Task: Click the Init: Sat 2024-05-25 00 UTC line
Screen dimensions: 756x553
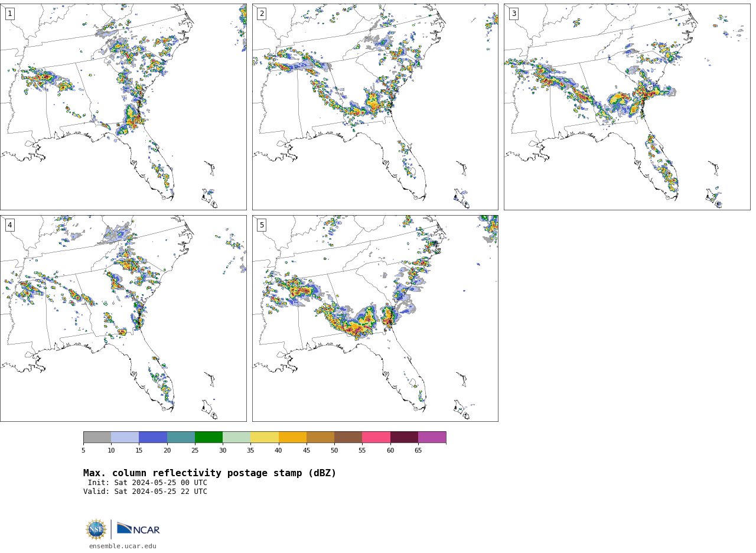Action: pyautogui.click(x=148, y=483)
